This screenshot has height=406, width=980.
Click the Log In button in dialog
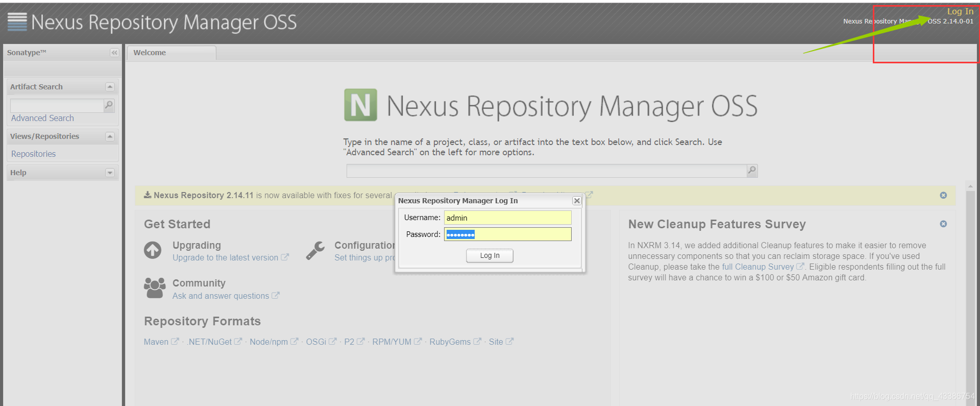click(489, 255)
